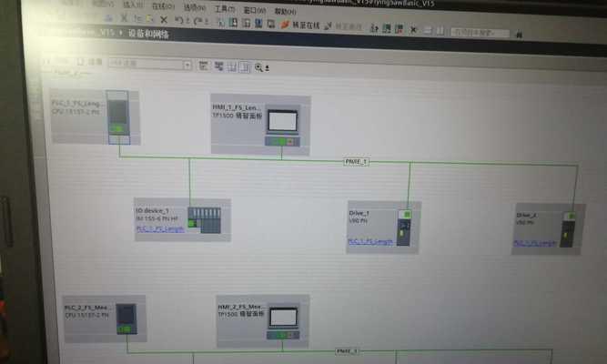Open the 在线(O) menu
607x364 pixels.
pos(164,6)
